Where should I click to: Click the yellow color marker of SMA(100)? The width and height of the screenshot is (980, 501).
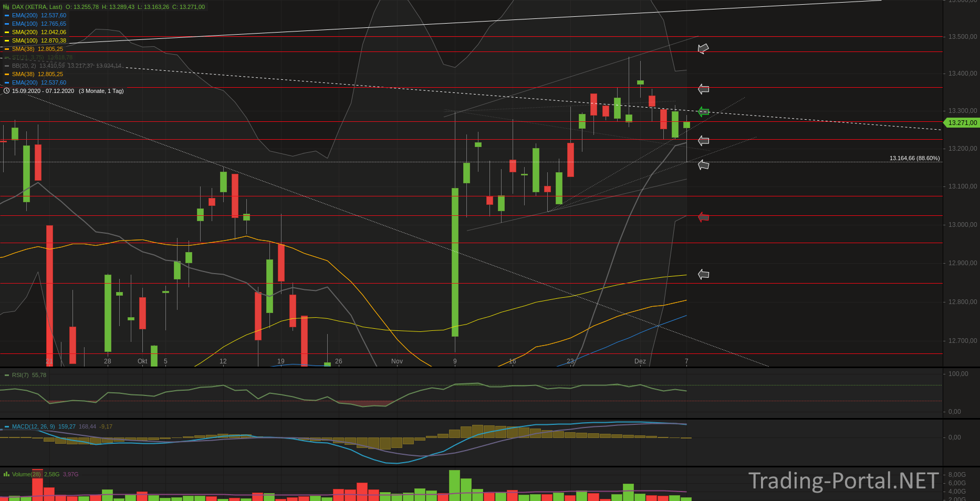7,40
